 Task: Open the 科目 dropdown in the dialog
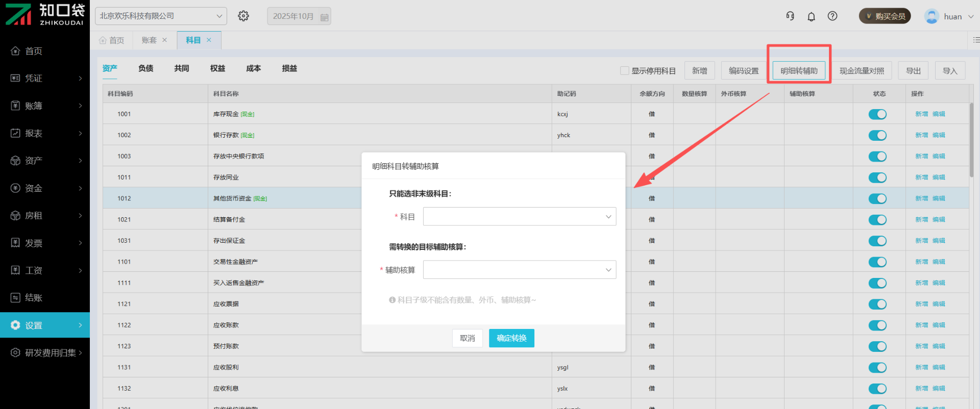[x=519, y=217]
